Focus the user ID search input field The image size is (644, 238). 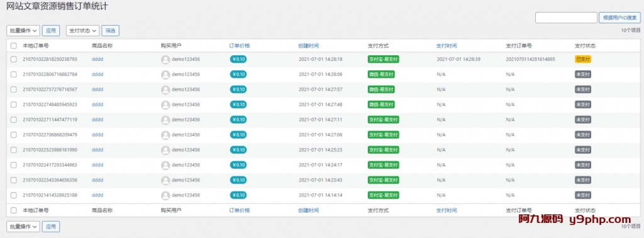[567, 18]
